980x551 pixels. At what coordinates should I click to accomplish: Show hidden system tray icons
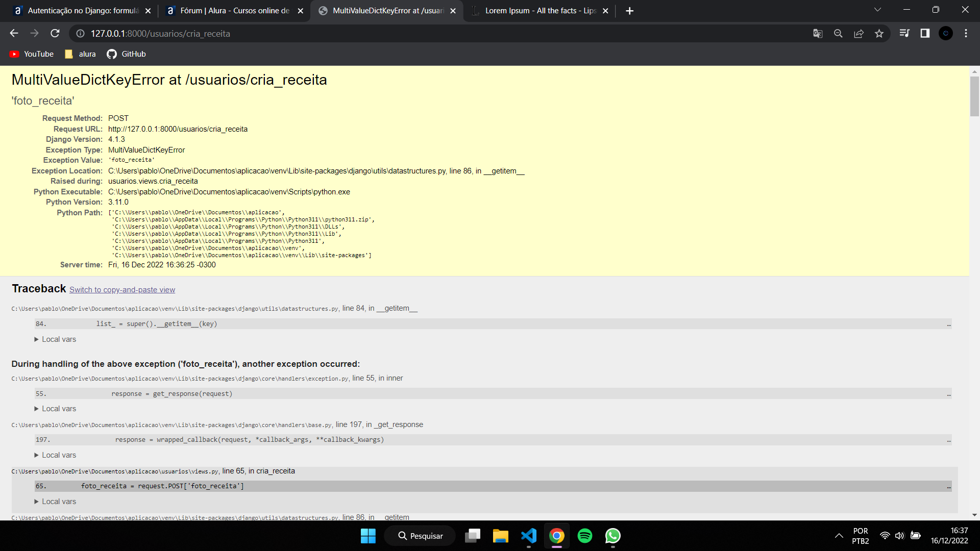tap(839, 536)
